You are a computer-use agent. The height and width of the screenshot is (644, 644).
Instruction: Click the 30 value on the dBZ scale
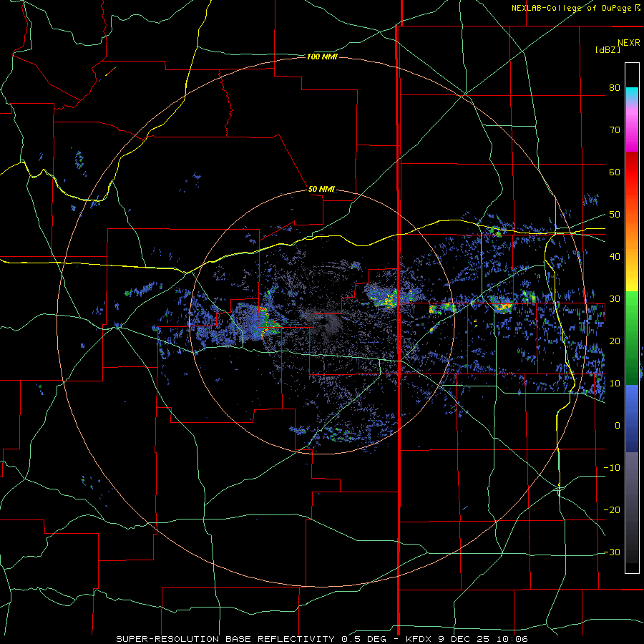(615, 298)
